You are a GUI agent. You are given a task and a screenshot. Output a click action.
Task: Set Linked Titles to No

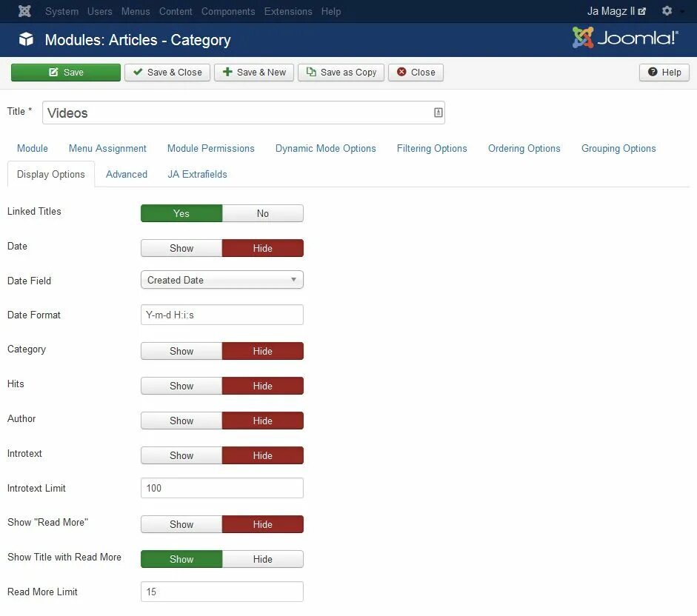point(263,213)
